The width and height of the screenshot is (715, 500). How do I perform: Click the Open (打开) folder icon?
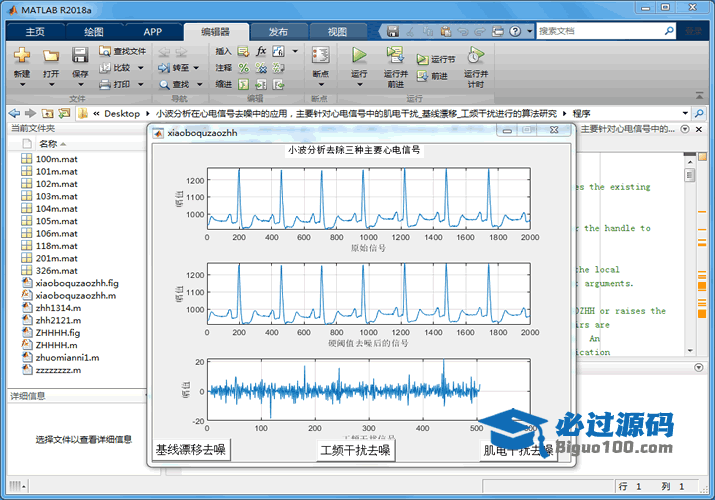51,56
